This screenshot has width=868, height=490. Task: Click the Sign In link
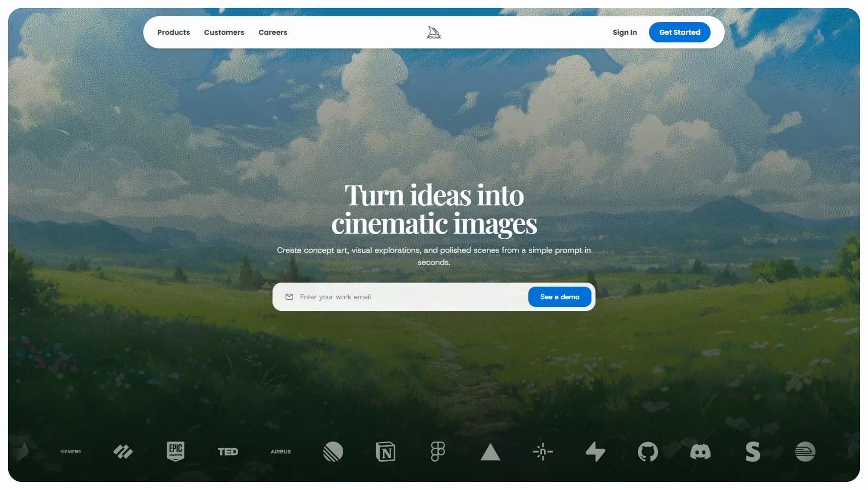(x=625, y=32)
